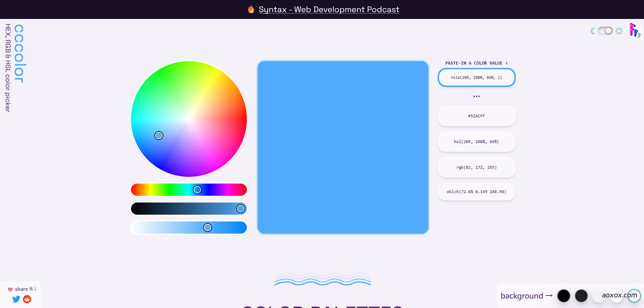Click the Twitter share icon
The width and height of the screenshot is (644, 308).
tap(16, 299)
